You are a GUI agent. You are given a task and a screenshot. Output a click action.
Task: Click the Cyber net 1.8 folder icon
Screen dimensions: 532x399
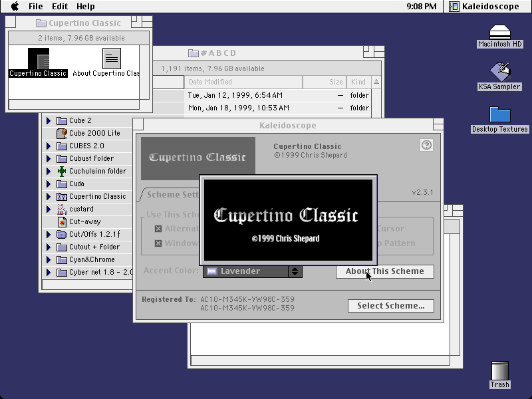pos(62,273)
